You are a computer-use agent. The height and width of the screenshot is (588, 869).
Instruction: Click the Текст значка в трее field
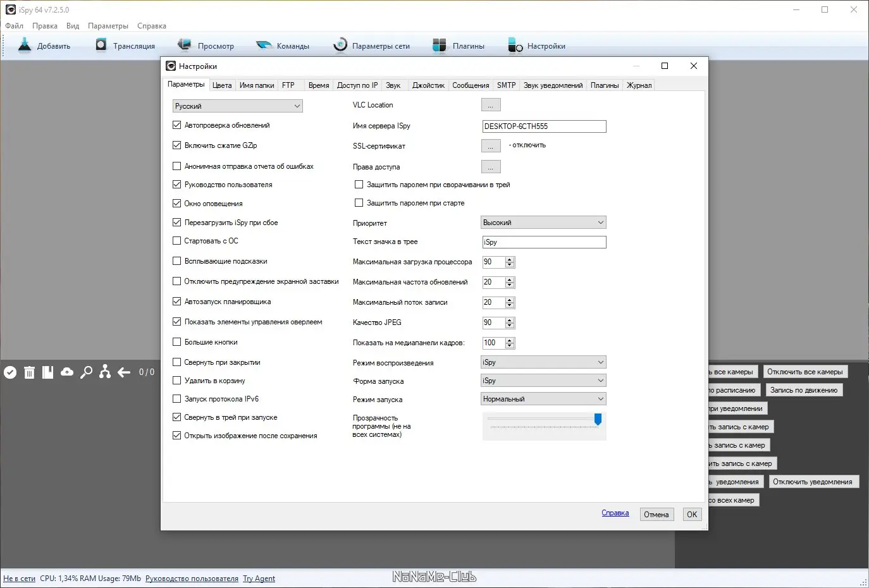544,242
